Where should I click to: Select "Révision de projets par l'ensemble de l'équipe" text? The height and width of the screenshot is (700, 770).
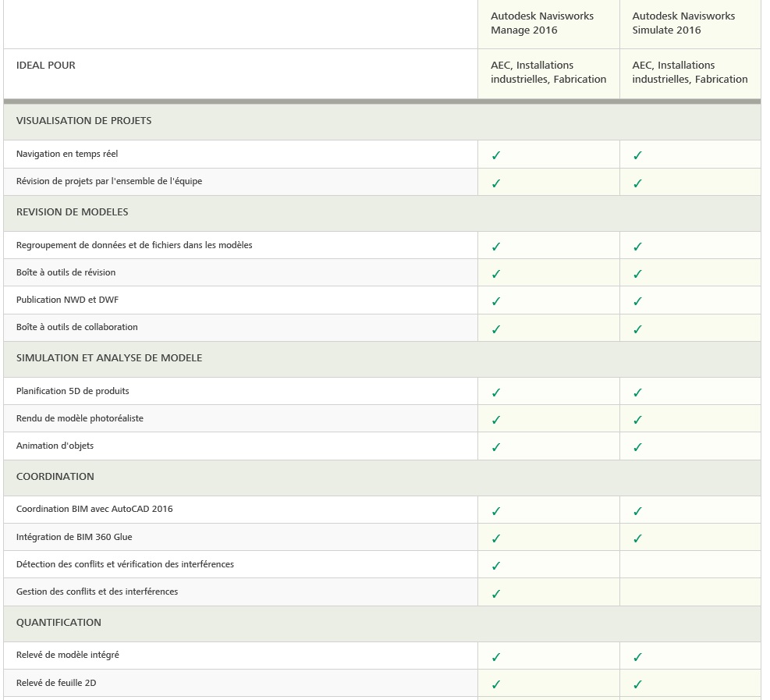tap(109, 181)
